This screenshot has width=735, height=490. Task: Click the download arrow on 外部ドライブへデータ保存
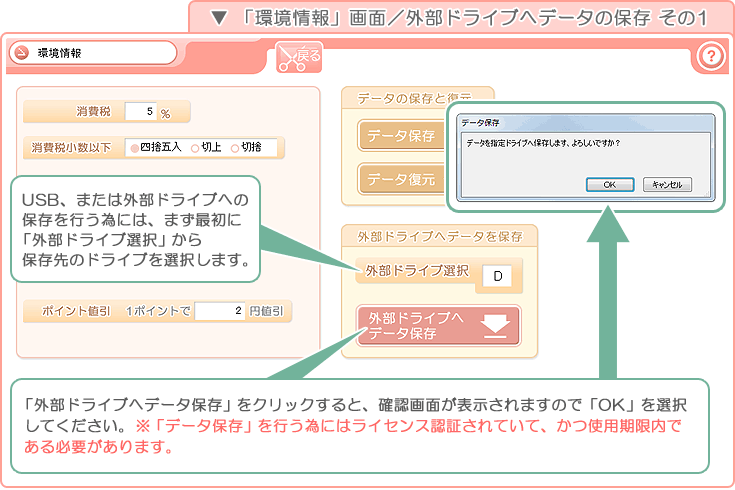point(497,326)
